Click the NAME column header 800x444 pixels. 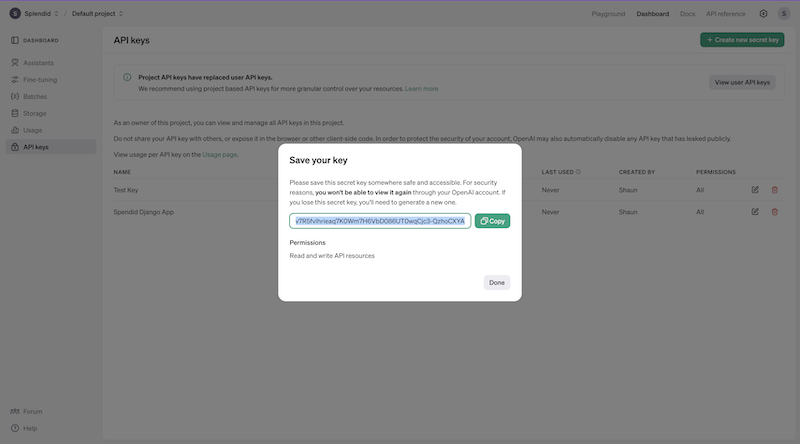[122, 172]
